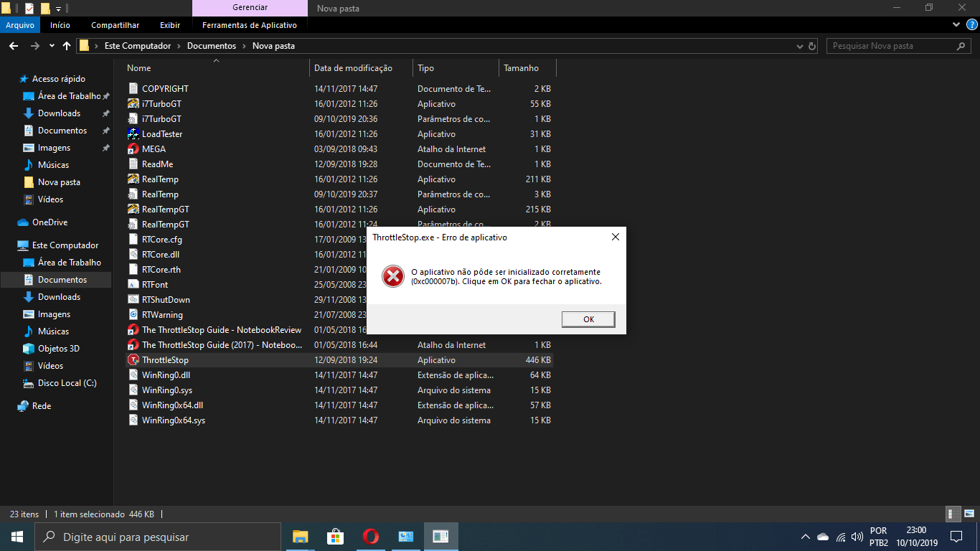Open the volume control in the system tray
This screenshot has width=980, height=551.
(857, 536)
